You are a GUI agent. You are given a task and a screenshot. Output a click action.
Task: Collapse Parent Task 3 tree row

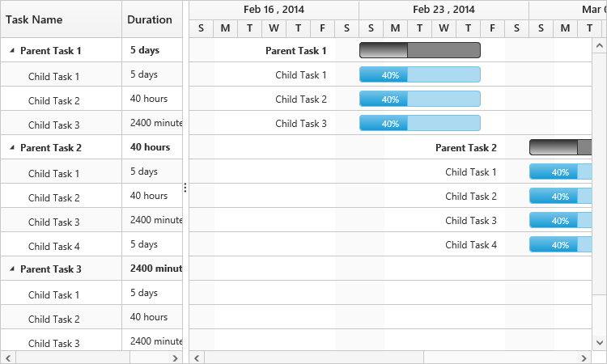pyautogui.click(x=11, y=269)
